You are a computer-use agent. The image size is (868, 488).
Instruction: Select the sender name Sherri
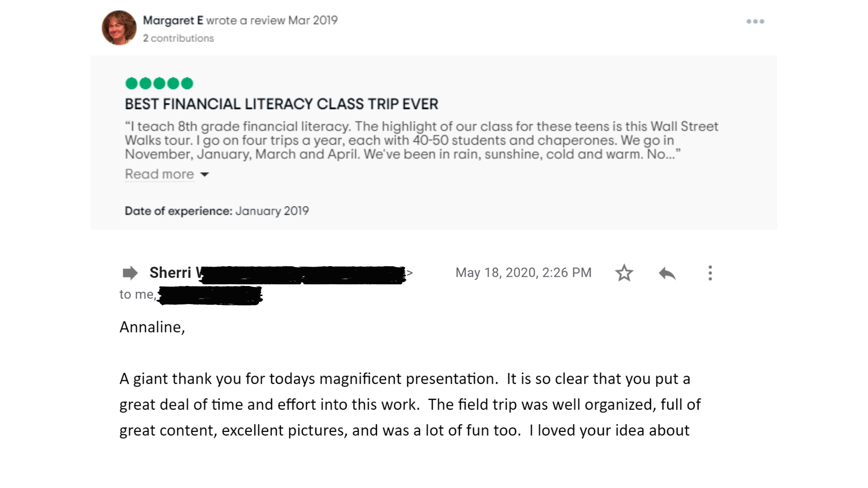click(x=170, y=272)
